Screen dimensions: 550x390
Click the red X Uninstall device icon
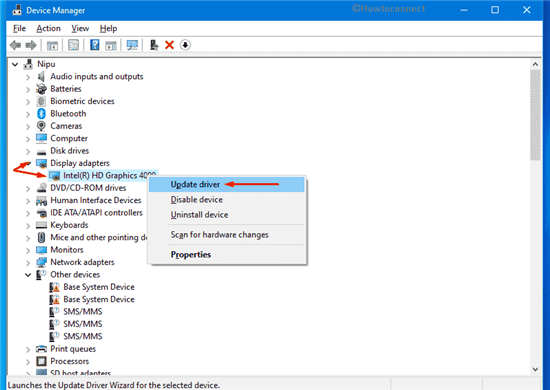click(169, 45)
